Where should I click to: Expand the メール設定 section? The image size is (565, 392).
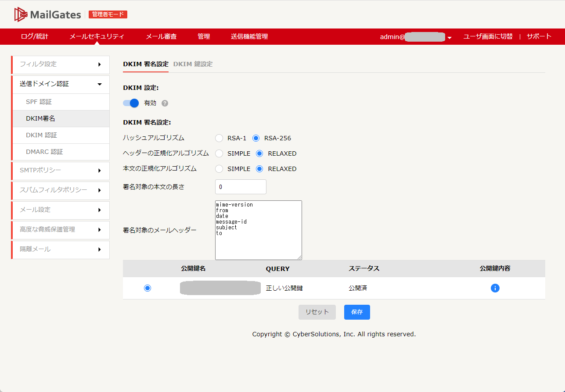[x=61, y=210]
